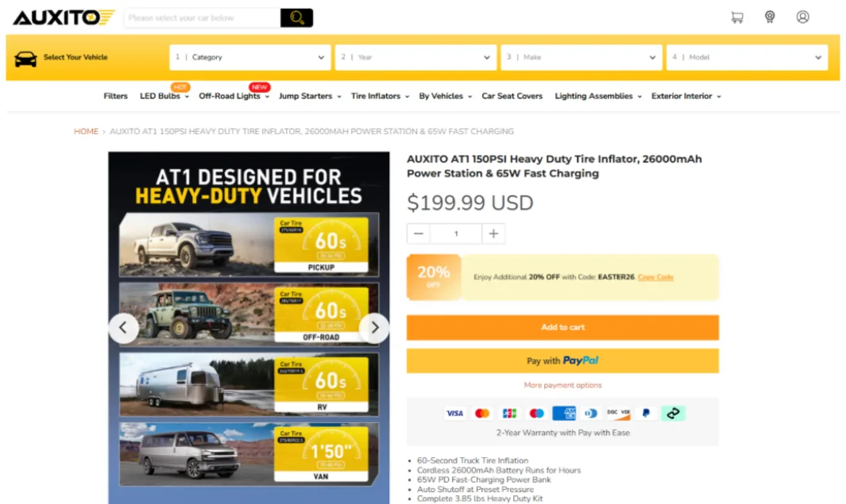Click the product title text
The image size is (846, 504).
click(x=554, y=166)
